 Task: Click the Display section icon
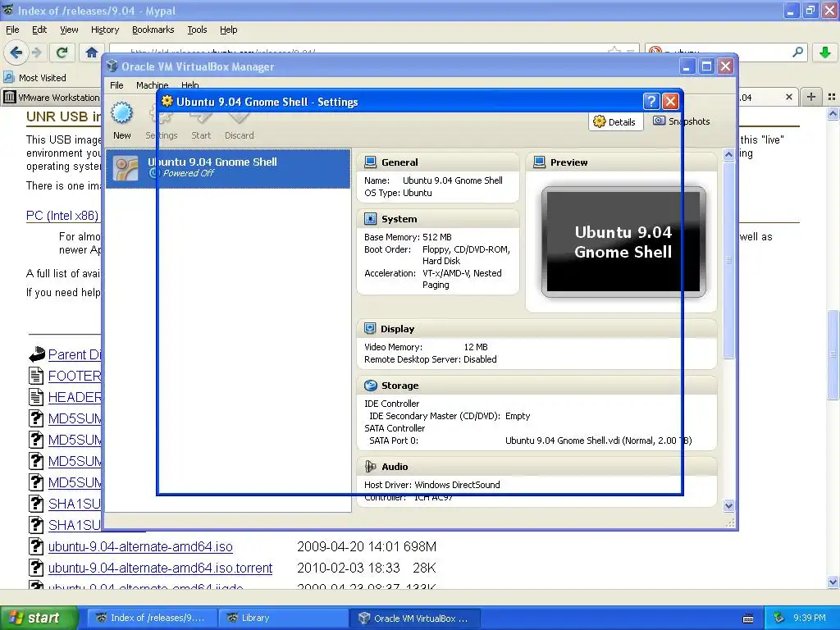click(x=370, y=328)
